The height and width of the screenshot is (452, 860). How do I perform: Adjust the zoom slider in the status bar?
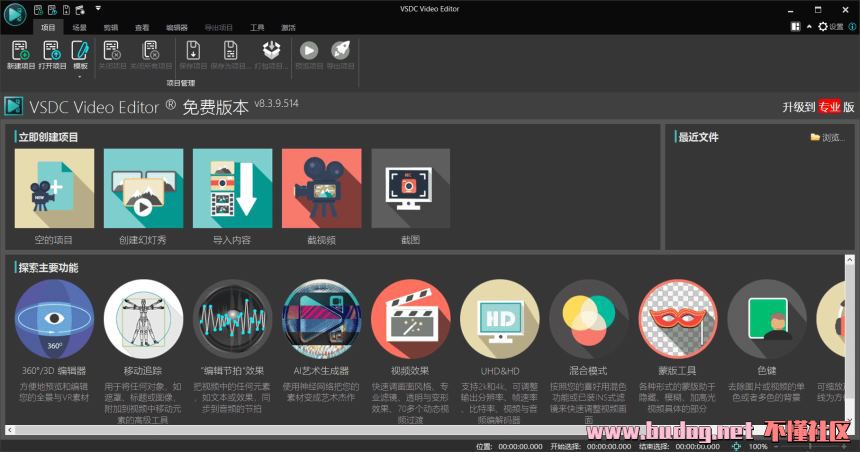(x=810, y=446)
